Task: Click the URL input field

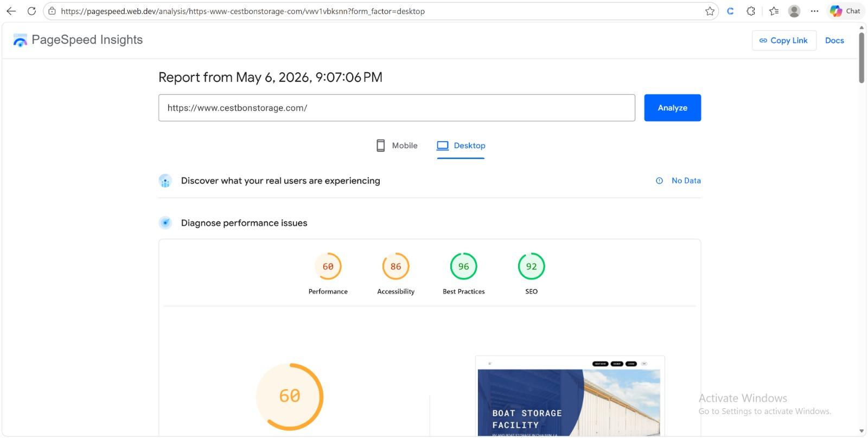Action: (397, 107)
